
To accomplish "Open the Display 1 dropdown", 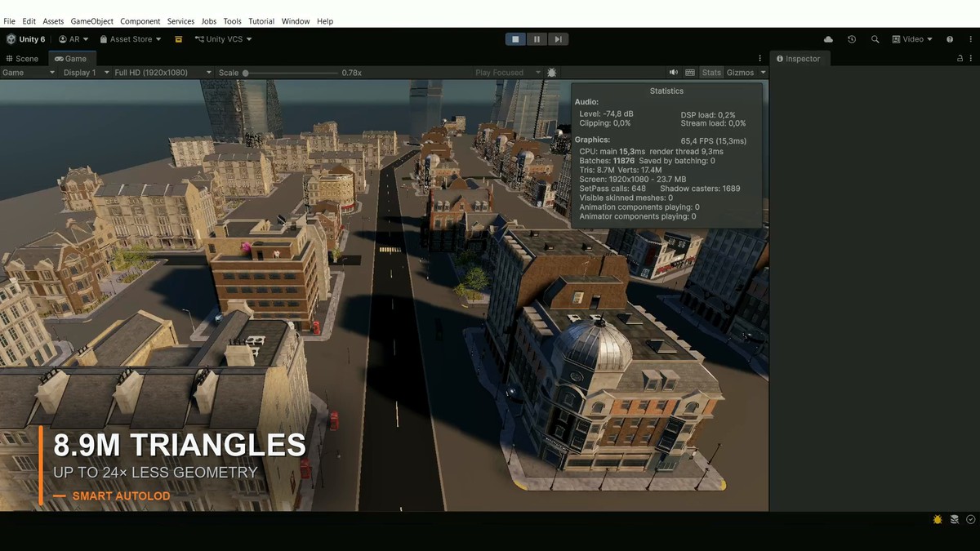I will click(86, 73).
